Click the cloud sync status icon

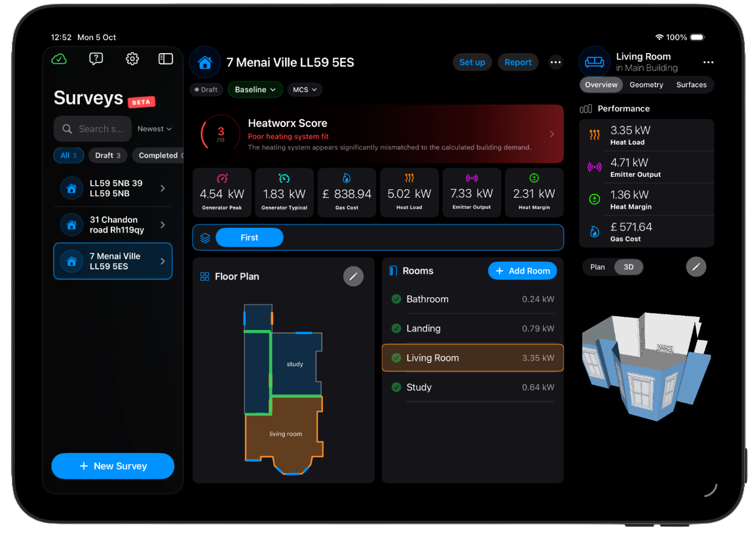59,59
